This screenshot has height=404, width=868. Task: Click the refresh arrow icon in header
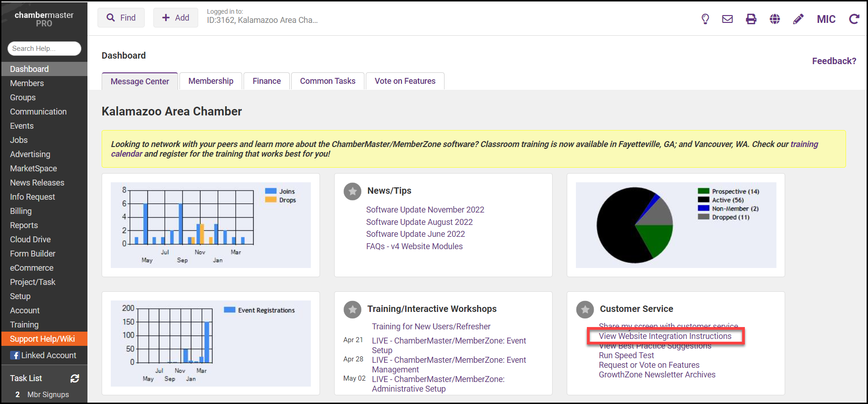click(x=854, y=19)
